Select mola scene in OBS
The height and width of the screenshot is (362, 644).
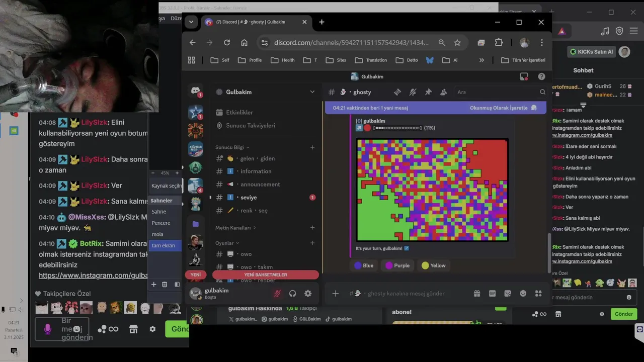click(x=165, y=234)
